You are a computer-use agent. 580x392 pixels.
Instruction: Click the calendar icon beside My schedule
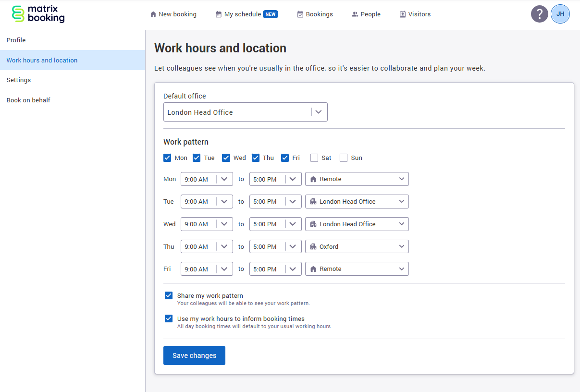[x=219, y=14]
